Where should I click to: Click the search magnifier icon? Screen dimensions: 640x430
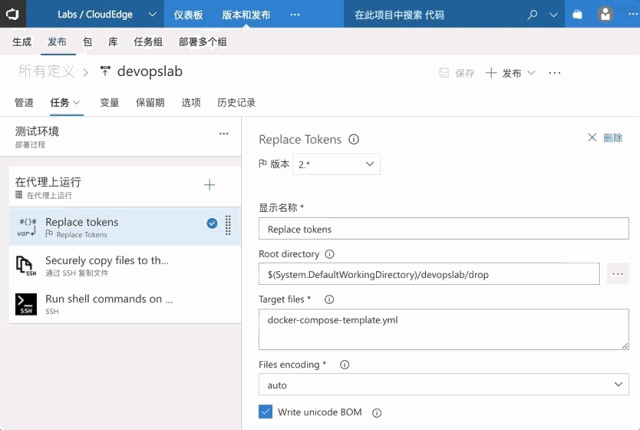tap(532, 15)
